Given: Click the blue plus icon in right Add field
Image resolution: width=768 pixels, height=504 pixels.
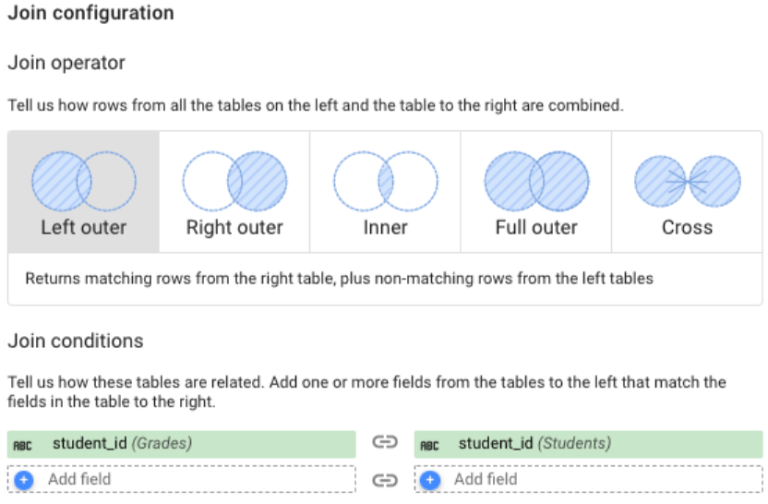Looking at the screenshot, I should pyautogui.click(x=430, y=480).
